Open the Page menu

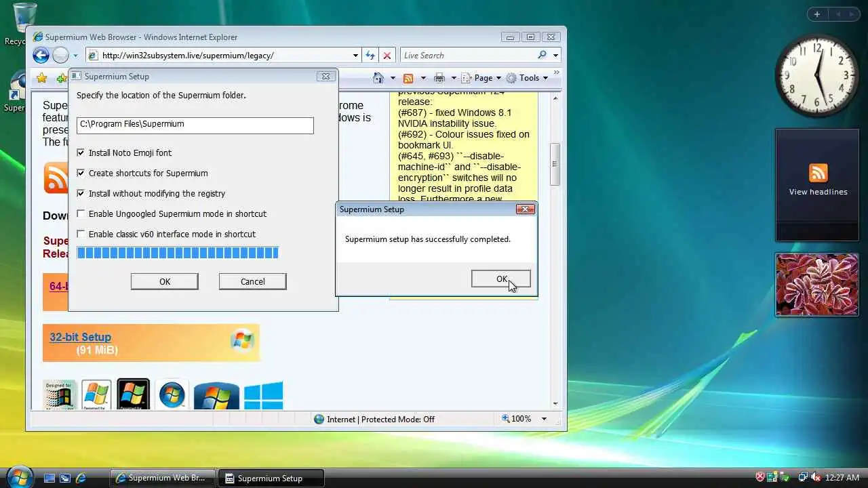(x=481, y=78)
